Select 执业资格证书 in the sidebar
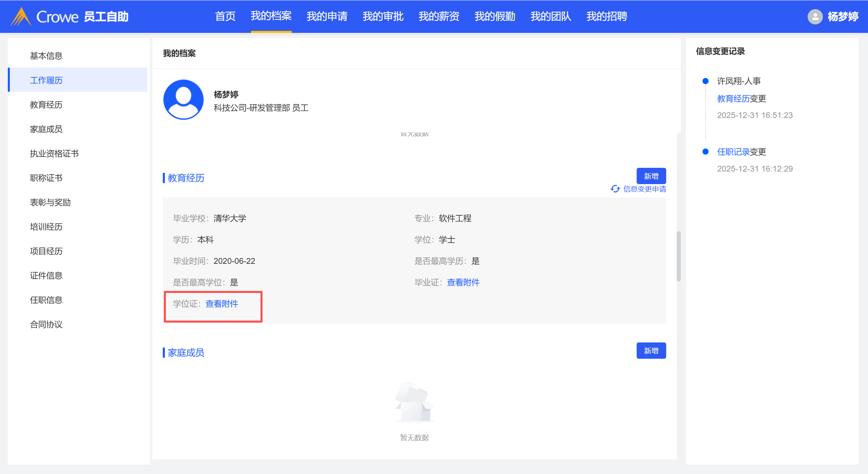 click(54, 153)
